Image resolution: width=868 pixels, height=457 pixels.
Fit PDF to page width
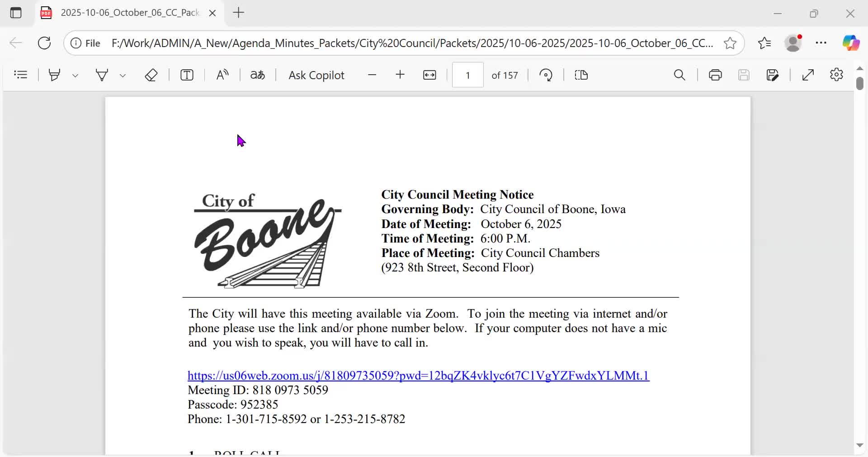click(429, 75)
